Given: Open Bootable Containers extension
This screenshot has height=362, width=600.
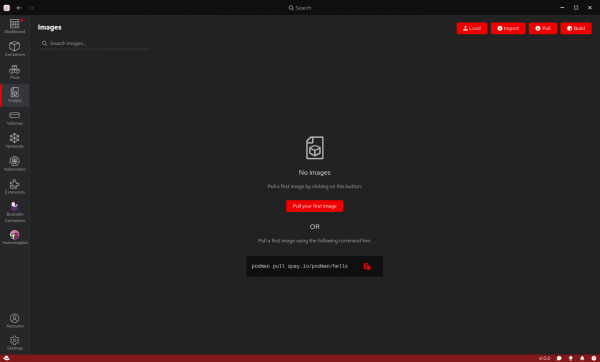Looking at the screenshot, I should click(x=15, y=212).
